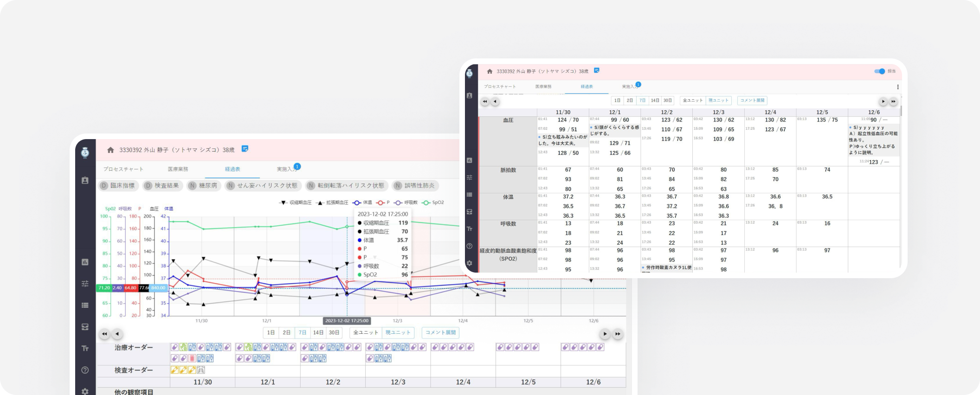The image size is (980, 395).
Task: Click the table panel's vertical scrollbar
Action: click(901, 111)
